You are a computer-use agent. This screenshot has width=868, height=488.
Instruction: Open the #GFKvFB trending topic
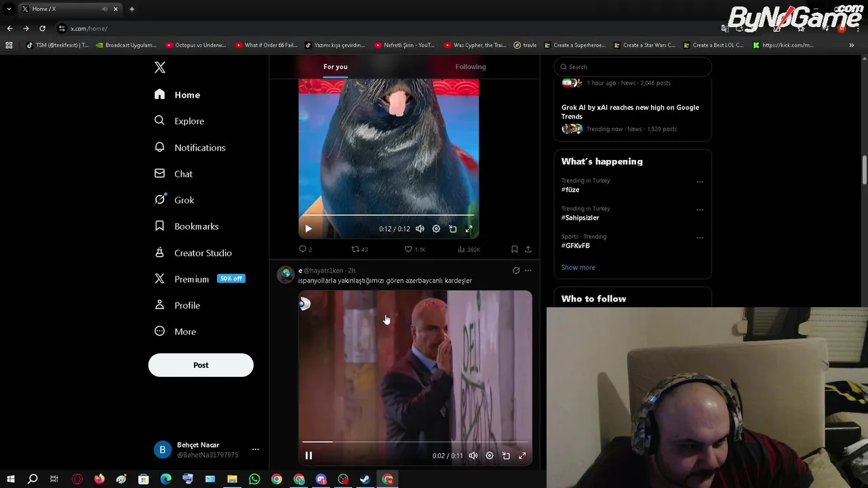575,245
